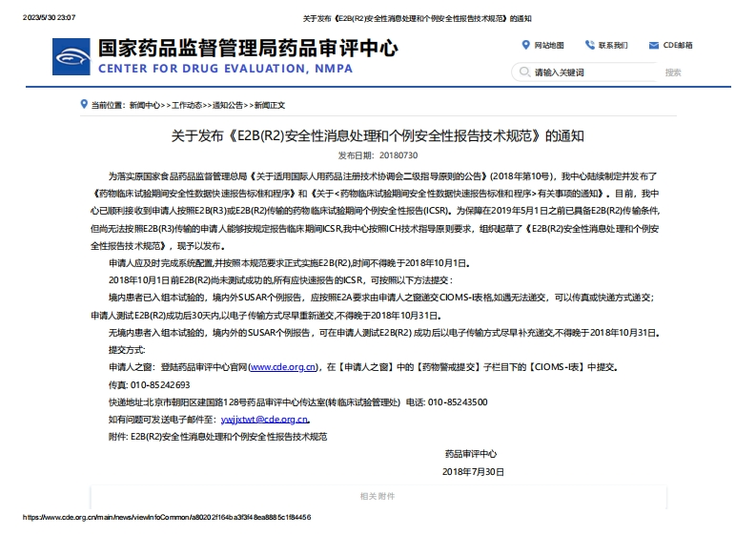Open the 联系我们 contact link
Screen dimensions: 756x535
[613, 45]
